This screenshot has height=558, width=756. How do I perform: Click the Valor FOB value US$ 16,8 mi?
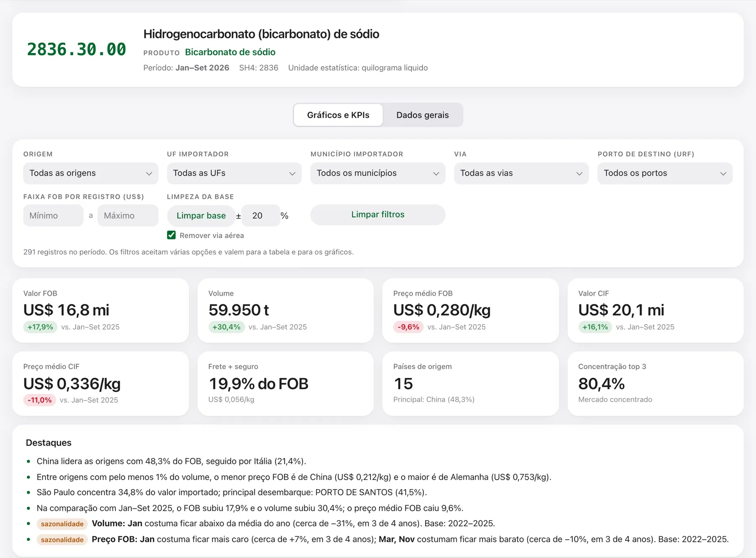pos(66,310)
